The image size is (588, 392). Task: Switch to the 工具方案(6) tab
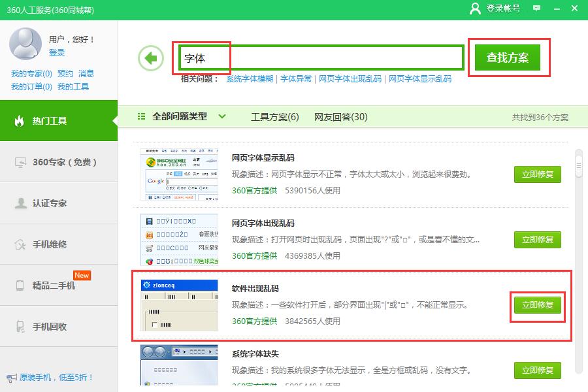(x=275, y=117)
